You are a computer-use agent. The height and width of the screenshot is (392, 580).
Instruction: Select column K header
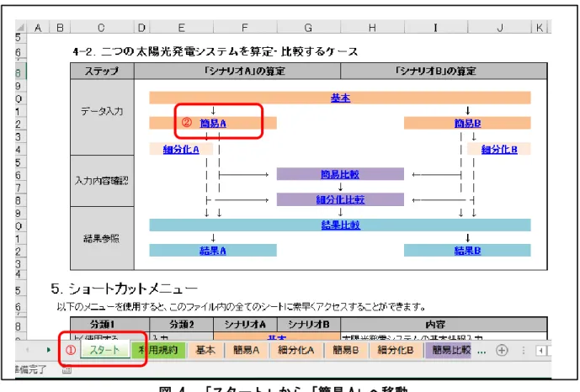pyautogui.click(x=540, y=28)
